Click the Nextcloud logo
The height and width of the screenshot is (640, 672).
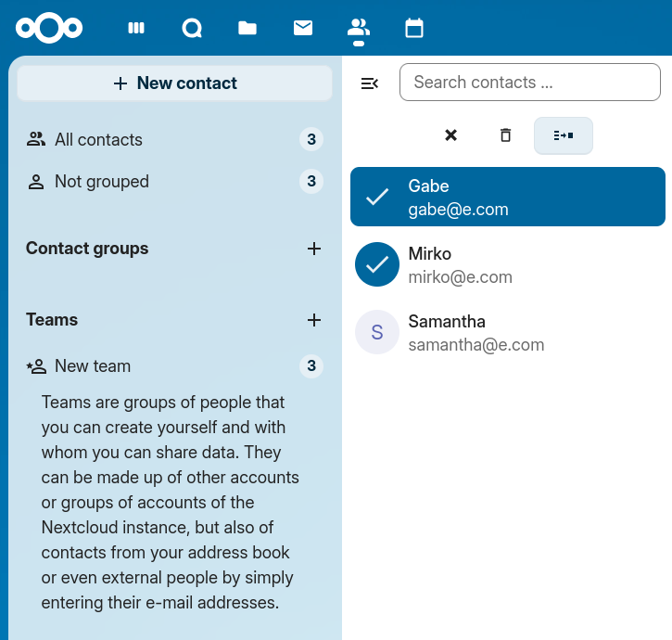pos(49,28)
